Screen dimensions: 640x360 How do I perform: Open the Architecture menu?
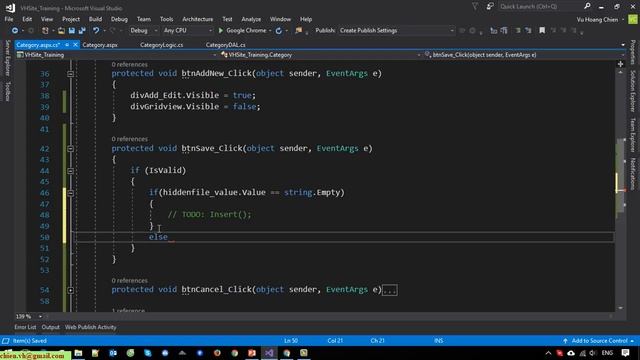(198, 19)
